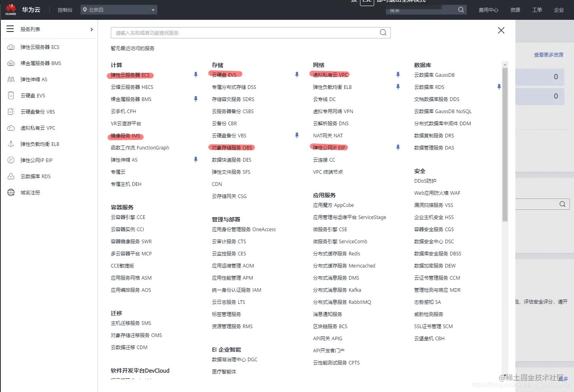The image size is (574, 392).
Task: Unpin 弹性云服务器 ECS favorite
Action: pos(196,75)
